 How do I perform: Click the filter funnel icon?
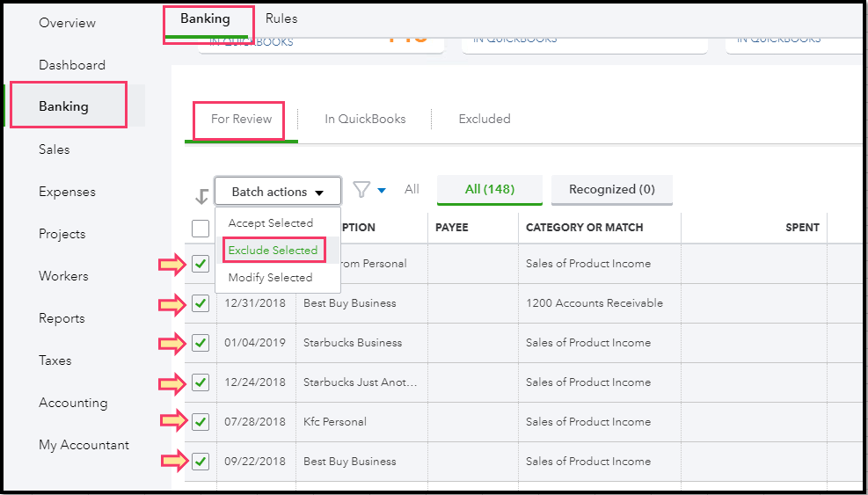point(361,190)
